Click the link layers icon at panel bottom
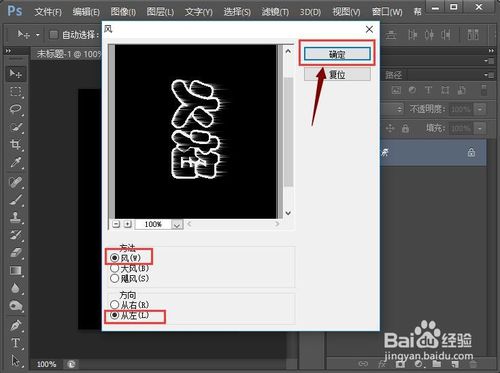Viewport: 500px width, 373px height. coord(363,364)
